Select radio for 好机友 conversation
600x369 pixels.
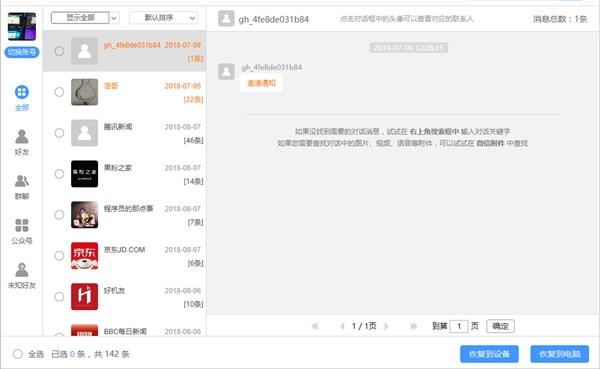click(59, 297)
